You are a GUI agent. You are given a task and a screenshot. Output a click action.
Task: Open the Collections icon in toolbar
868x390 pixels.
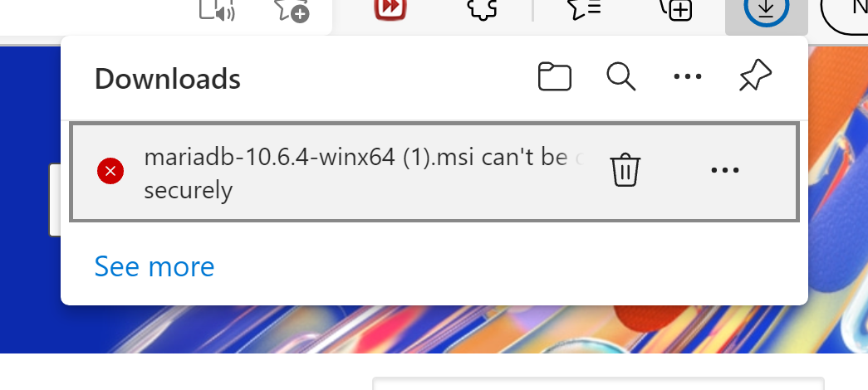tap(676, 9)
